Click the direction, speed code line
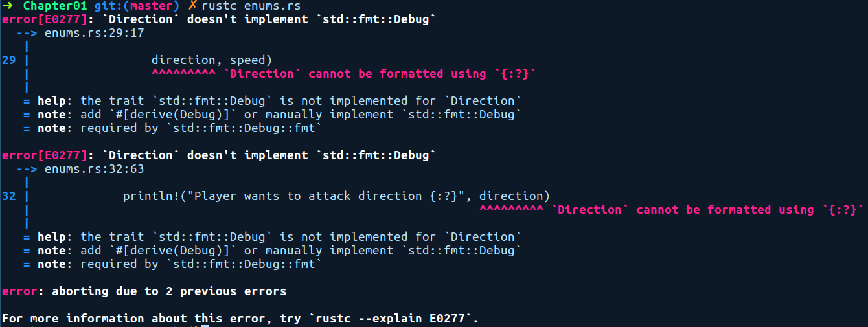Image resolution: width=868 pixels, height=327 pixels. coord(212,60)
